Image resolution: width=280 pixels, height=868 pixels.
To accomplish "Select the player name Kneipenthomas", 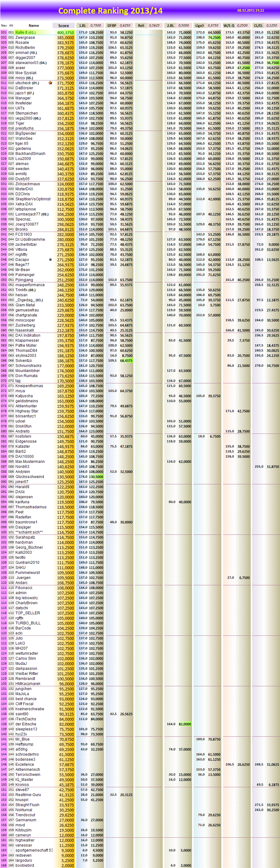I will (29, 386).
